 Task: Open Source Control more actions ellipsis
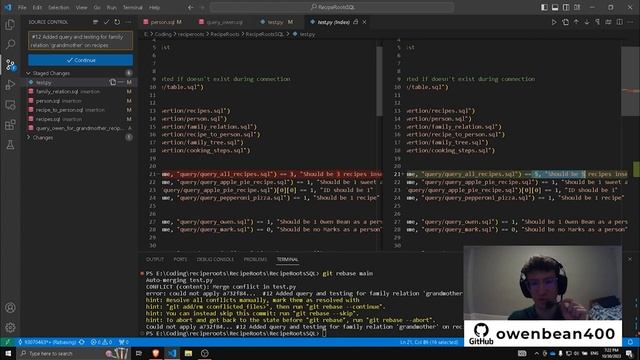pos(128,22)
